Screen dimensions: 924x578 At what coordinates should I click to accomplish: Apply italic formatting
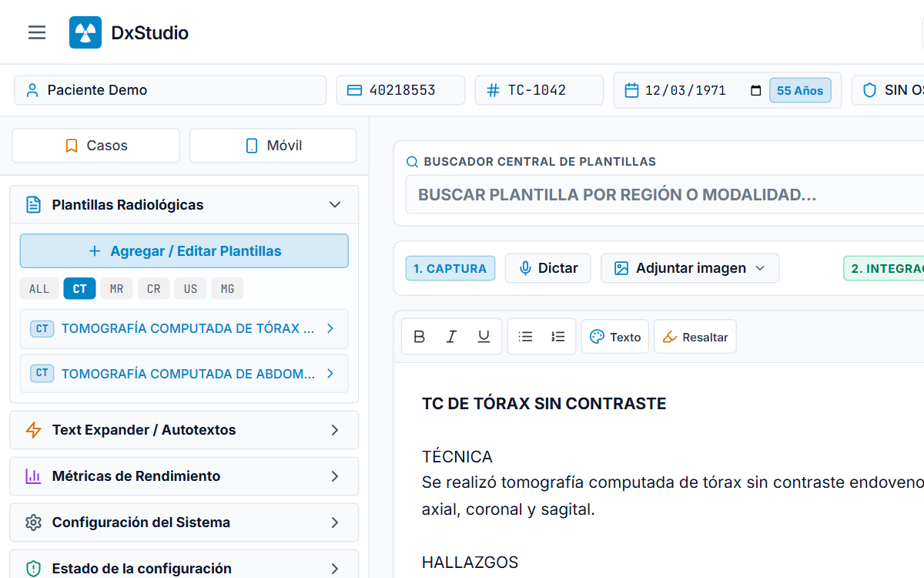tap(452, 337)
